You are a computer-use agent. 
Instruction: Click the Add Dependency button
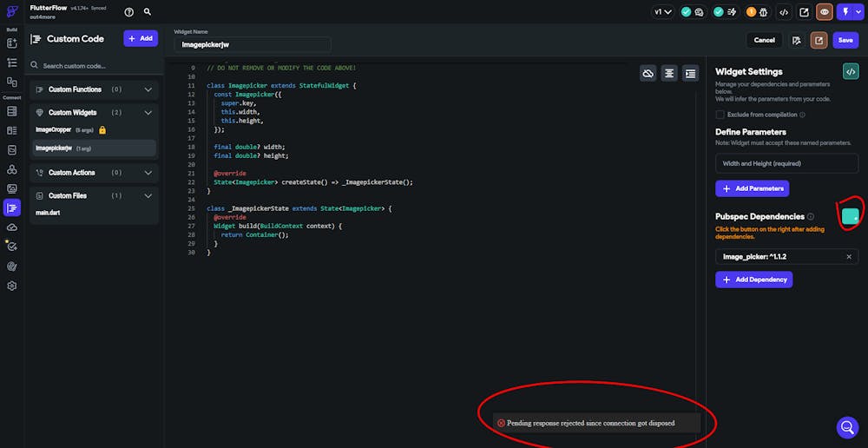point(753,280)
